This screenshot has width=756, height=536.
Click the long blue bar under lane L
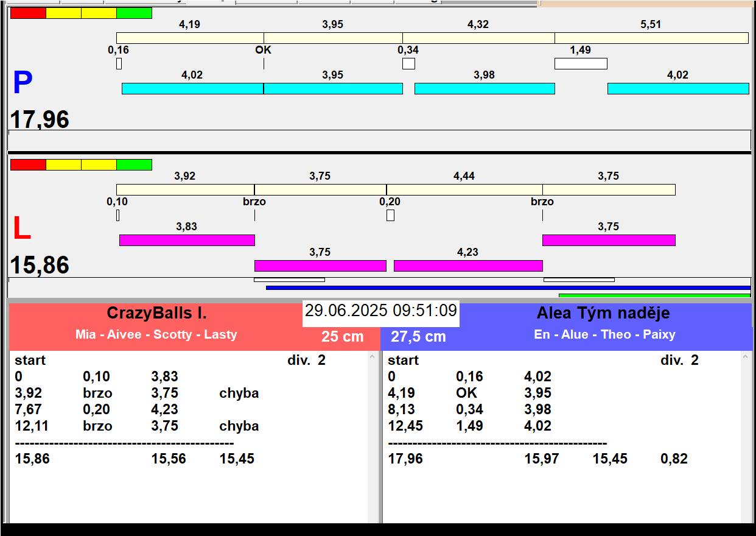[x=508, y=287]
